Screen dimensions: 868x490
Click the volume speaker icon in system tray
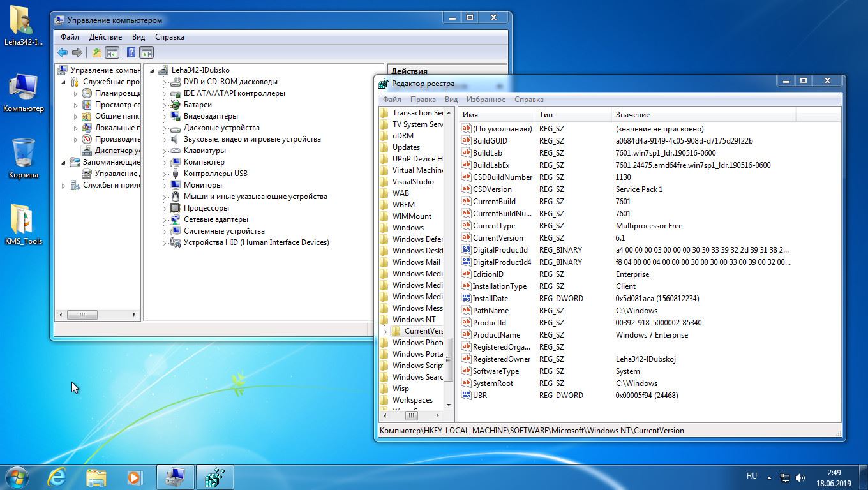pyautogui.click(x=800, y=477)
